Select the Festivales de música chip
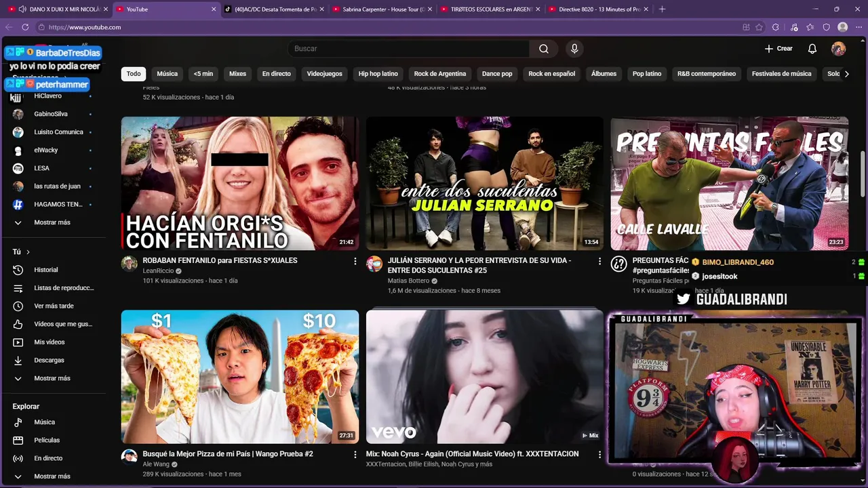The height and width of the screenshot is (488, 868). 782,74
